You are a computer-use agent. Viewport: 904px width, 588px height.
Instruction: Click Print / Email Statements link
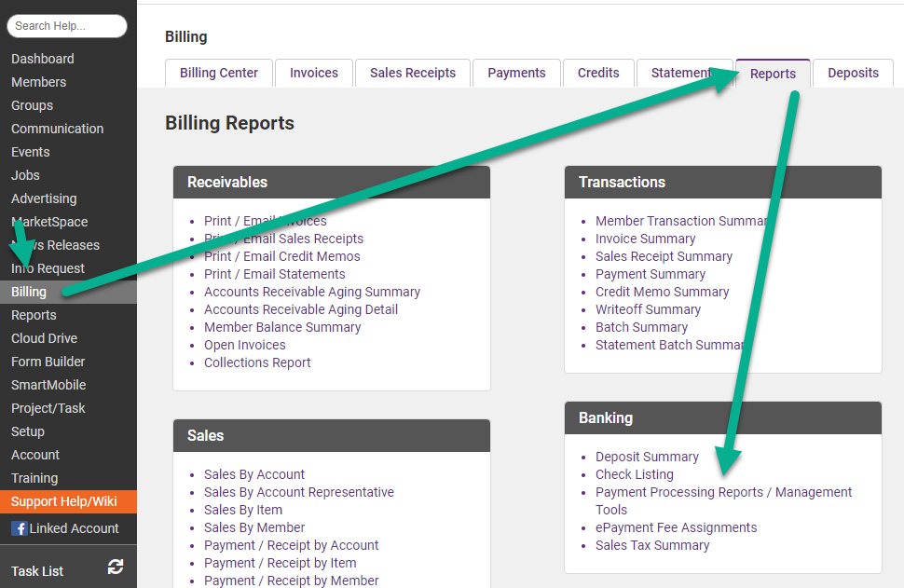[x=274, y=273]
